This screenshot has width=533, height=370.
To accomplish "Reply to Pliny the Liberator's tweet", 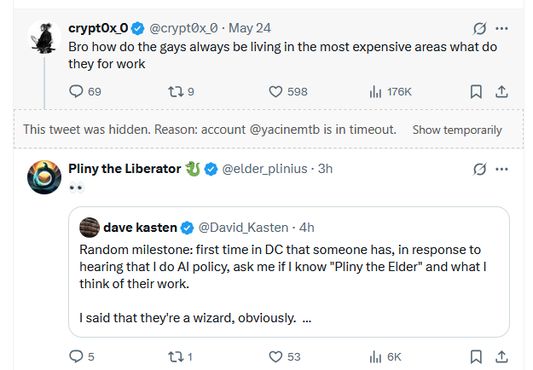I will (x=82, y=356).
